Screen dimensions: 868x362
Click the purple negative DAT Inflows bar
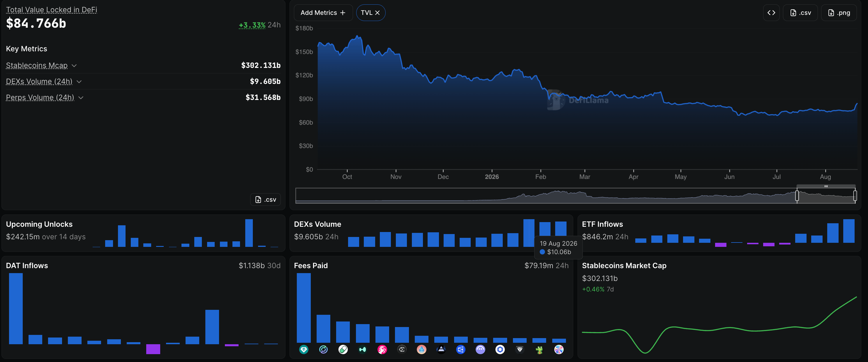tap(153, 349)
